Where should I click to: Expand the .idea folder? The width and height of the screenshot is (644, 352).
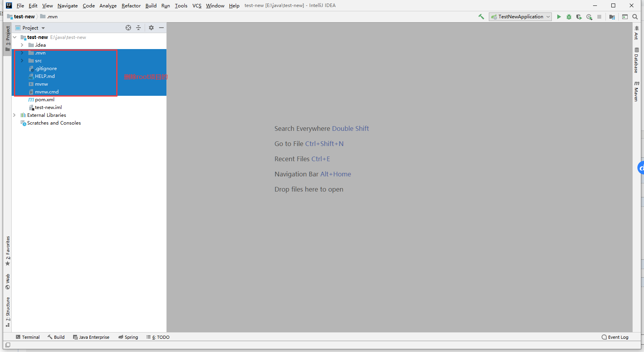22,45
